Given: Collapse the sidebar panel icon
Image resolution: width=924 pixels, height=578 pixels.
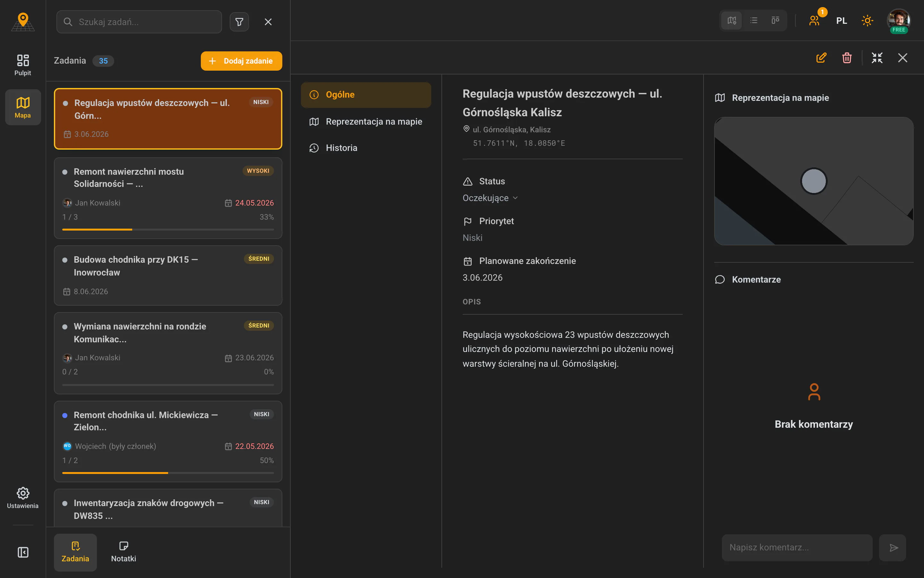Looking at the screenshot, I should click(x=23, y=552).
